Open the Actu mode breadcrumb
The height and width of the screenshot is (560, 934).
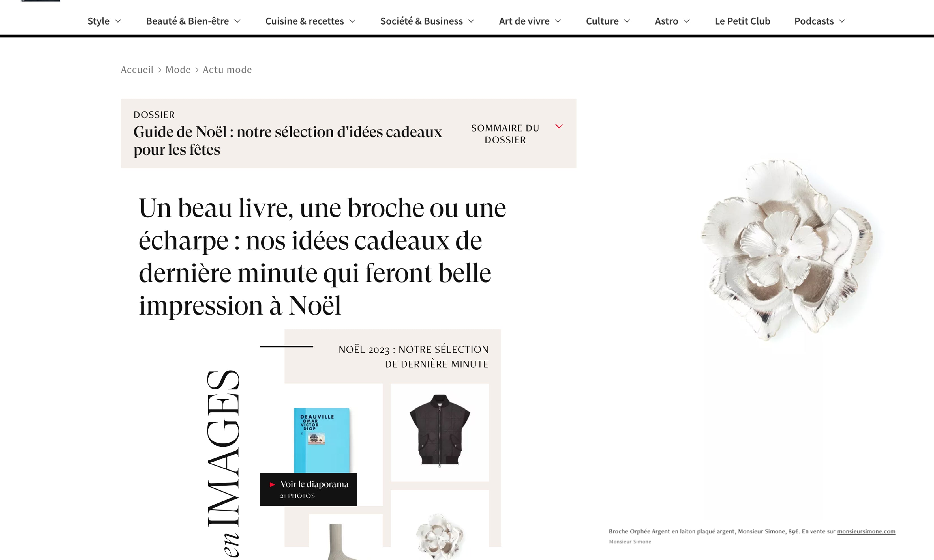(227, 70)
